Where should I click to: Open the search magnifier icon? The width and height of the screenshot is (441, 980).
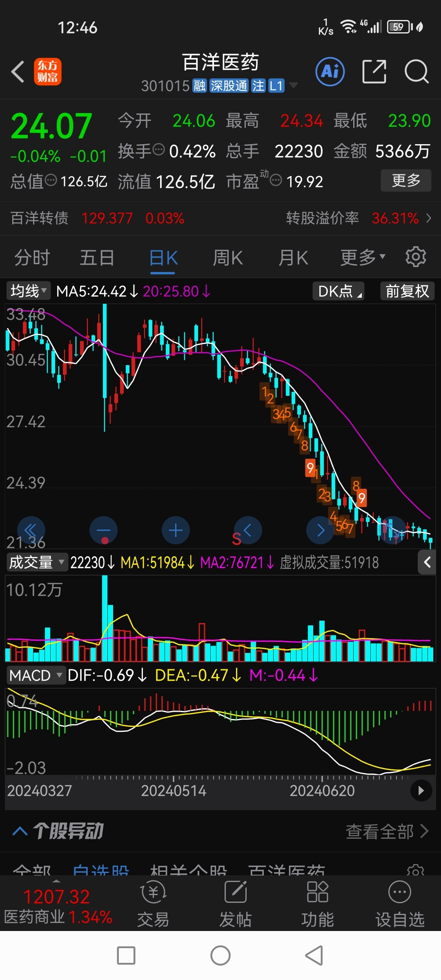[416, 71]
